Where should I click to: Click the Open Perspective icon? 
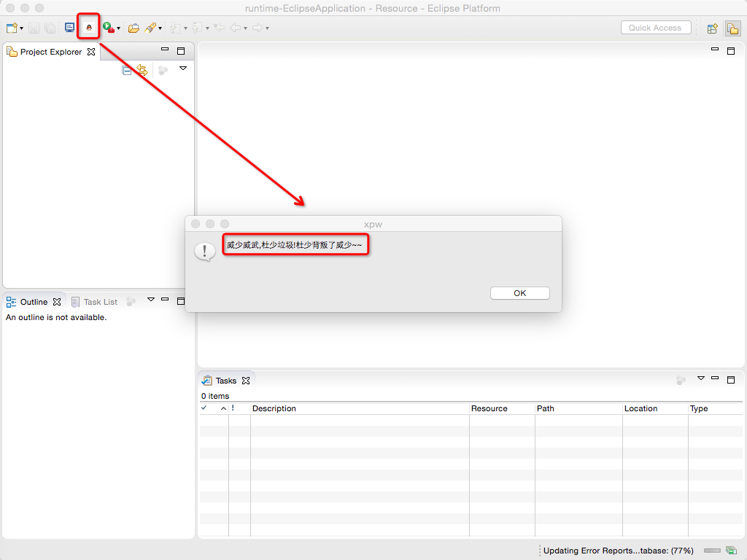(712, 28)
